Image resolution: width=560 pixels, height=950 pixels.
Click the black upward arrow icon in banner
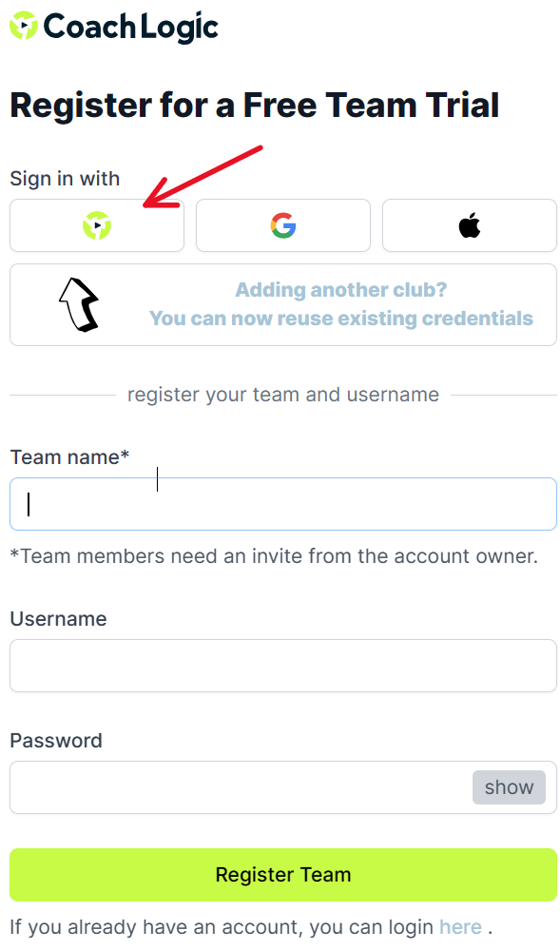79,304
